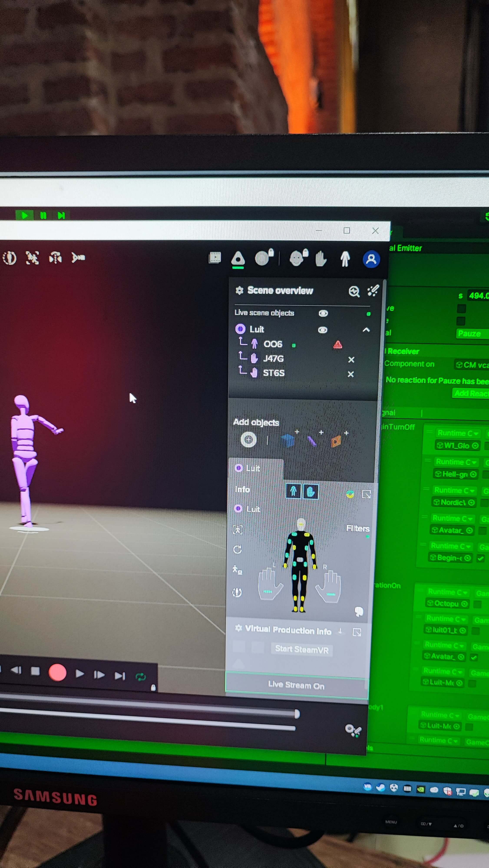Viewport: 489px width, 868px height.
Task: Open the locked Face capture toolbar icon
Action: pos(299,258)
